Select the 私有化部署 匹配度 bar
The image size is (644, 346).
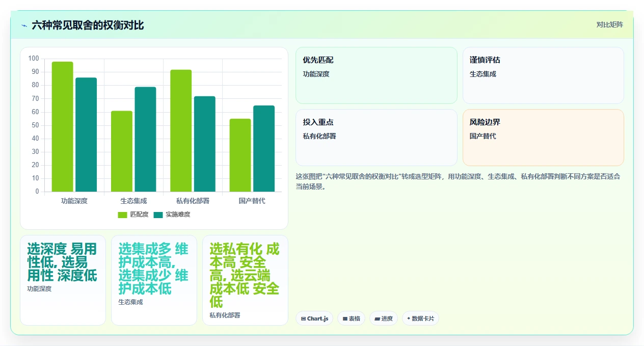pos(181,131)
